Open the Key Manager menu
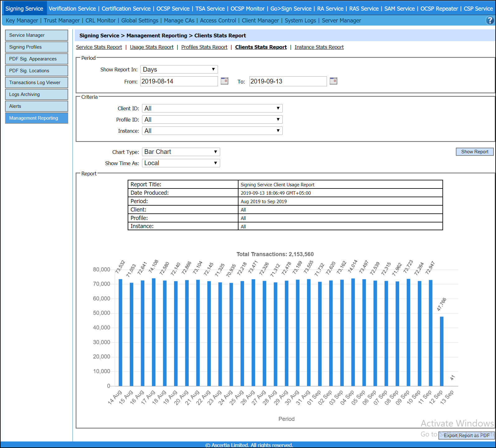This screenshot has height=448, width=496. pyautogui.click(x=22, y=21)
